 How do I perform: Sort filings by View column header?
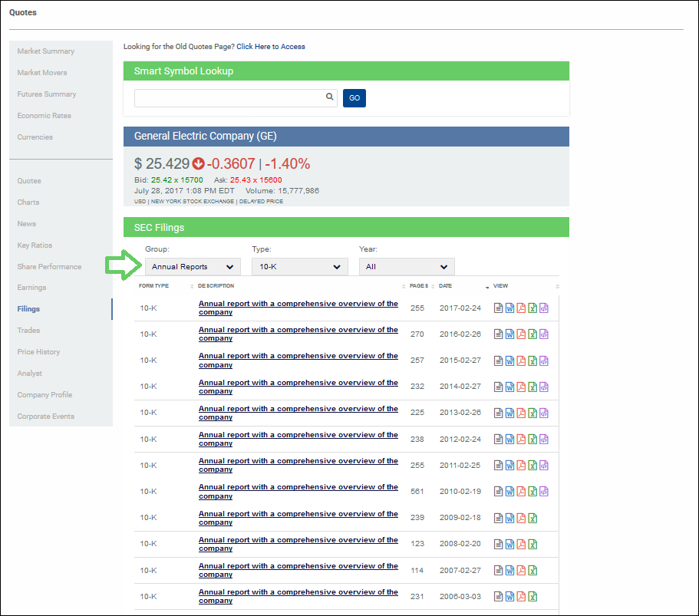click(x=500, y=285)
